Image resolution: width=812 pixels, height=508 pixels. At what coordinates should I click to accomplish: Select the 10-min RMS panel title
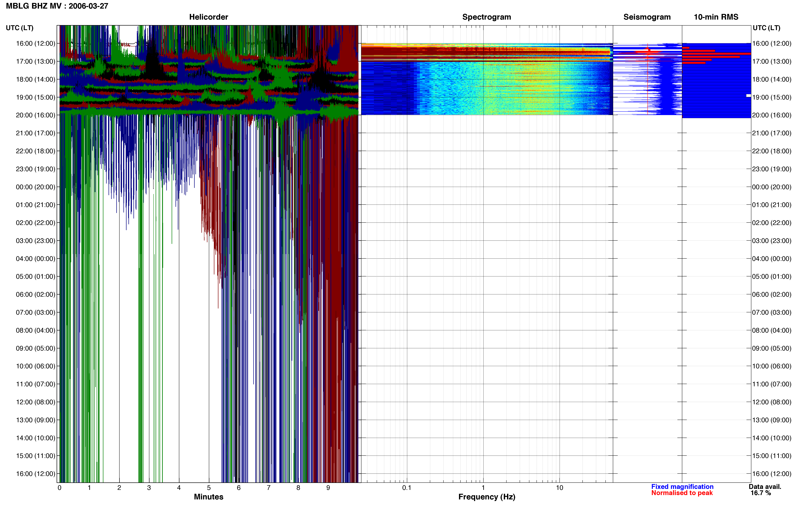pyautogui.click(x=716, y=17)
